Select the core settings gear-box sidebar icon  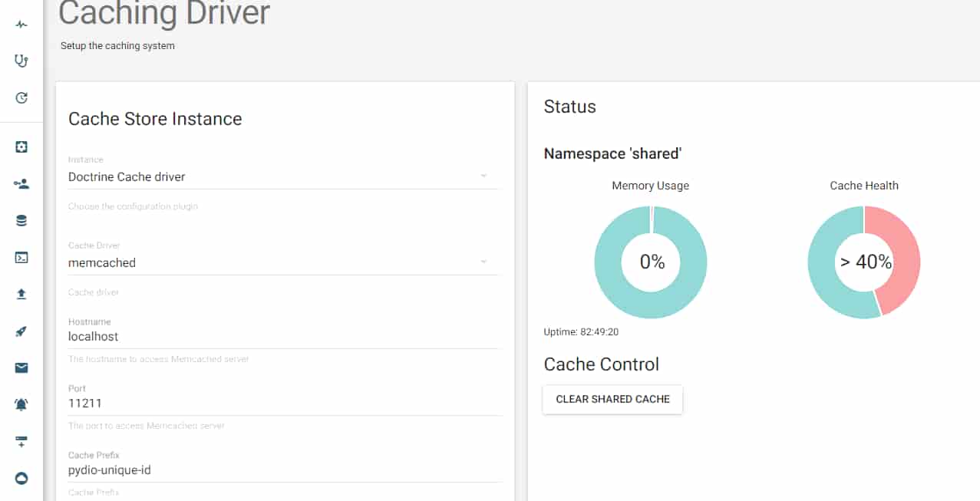point(21,147)
